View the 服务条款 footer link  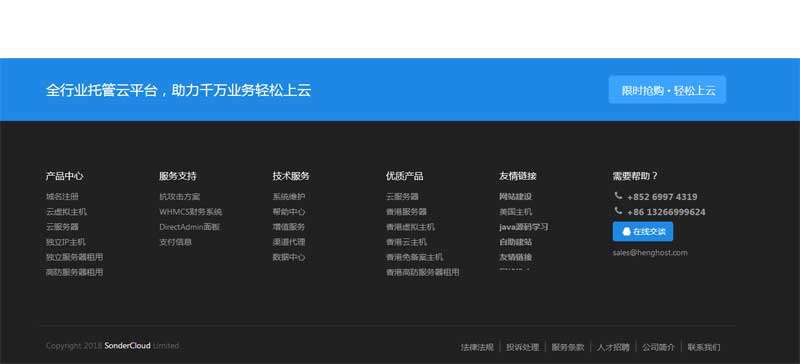[568, 347]
